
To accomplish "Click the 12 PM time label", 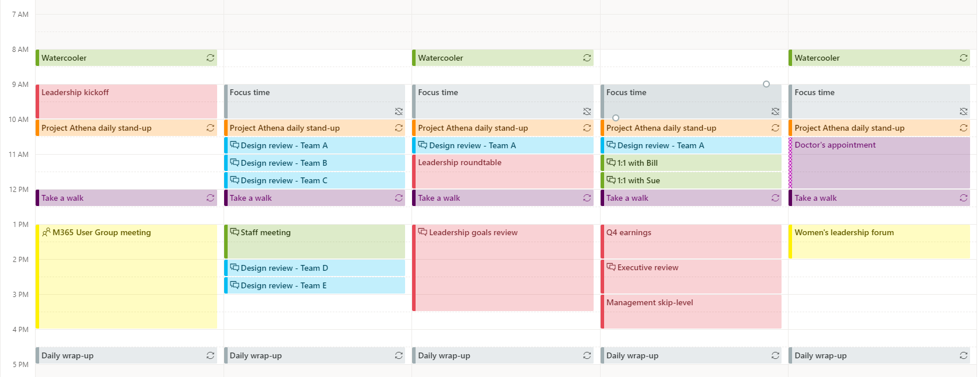I will 19,190.
